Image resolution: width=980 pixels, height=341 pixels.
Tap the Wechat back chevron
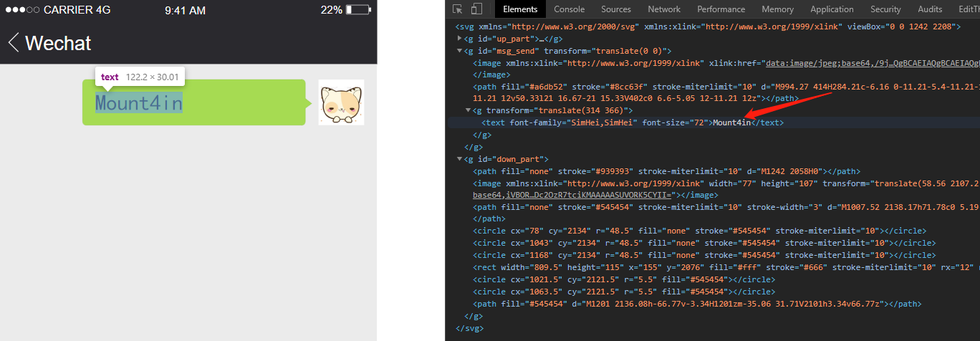pyautogui.click(x=14, y=42)
